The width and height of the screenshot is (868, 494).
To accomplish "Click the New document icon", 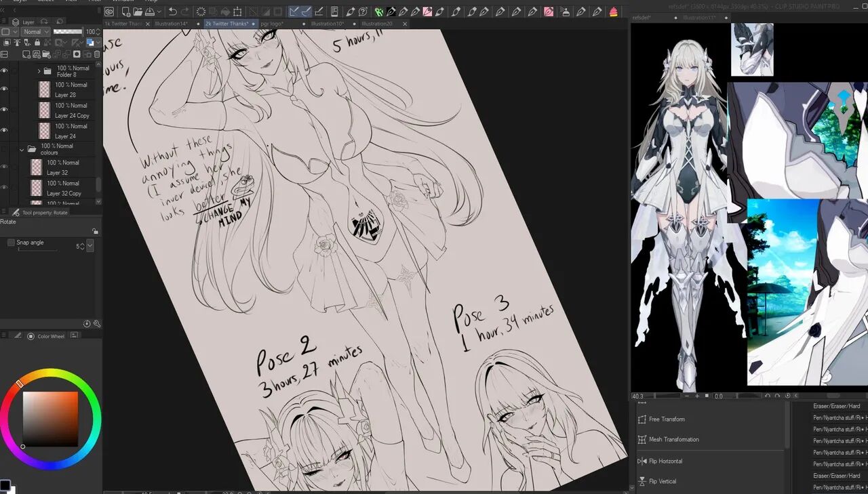I will point(126,12).
